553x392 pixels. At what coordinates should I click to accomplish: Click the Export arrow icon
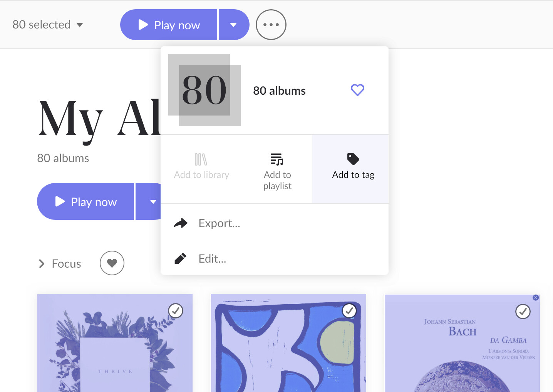pos(181,223)
